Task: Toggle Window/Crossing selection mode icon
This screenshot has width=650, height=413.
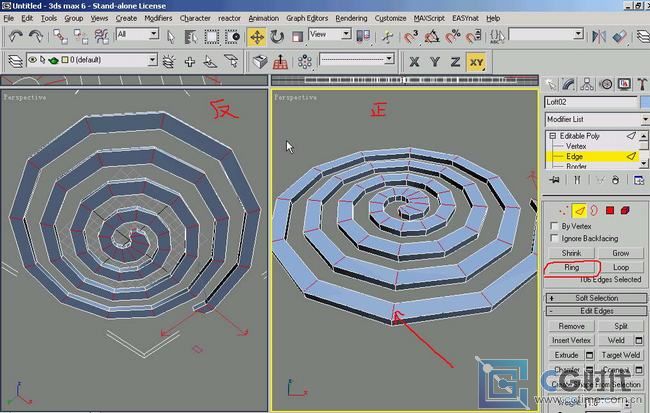Action: click(x=233, y=36)
